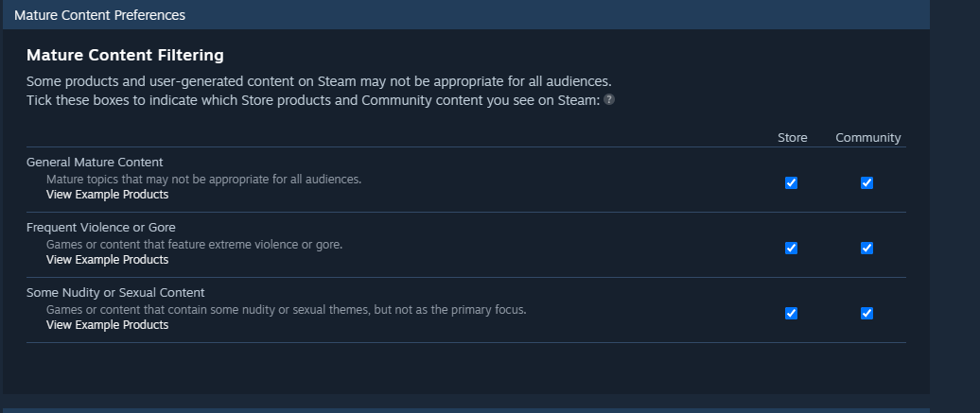Untick Community checkbox for General Mature Content
980x413 pixels.
point(867,183)
